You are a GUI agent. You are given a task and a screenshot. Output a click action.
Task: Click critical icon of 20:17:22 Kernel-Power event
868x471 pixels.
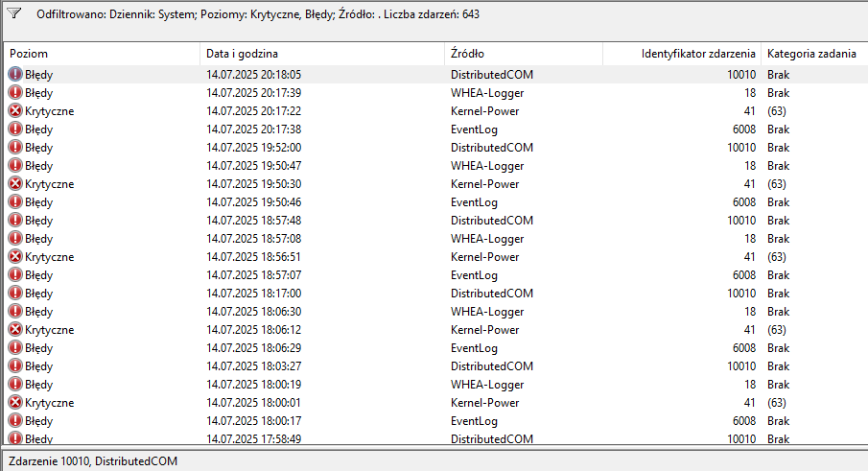[x=15, y=110]
